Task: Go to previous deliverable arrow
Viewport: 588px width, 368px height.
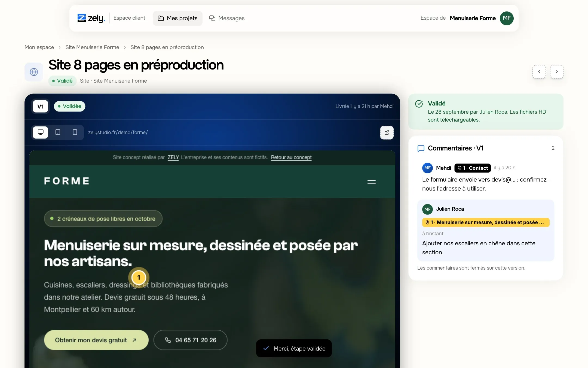Action: pyautogui.click(x=539, y=72)
